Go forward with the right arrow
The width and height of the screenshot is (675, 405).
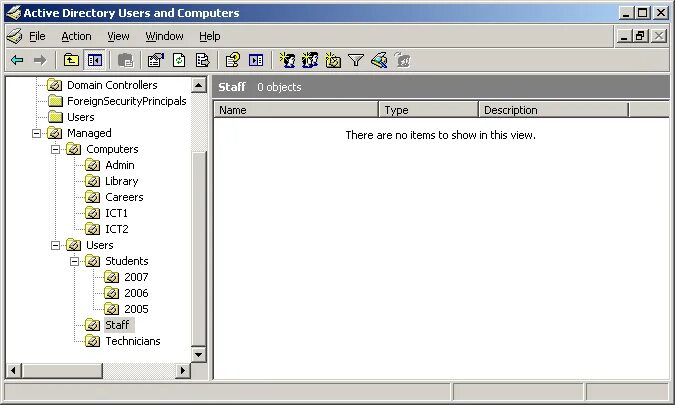(x=40, y=60)
